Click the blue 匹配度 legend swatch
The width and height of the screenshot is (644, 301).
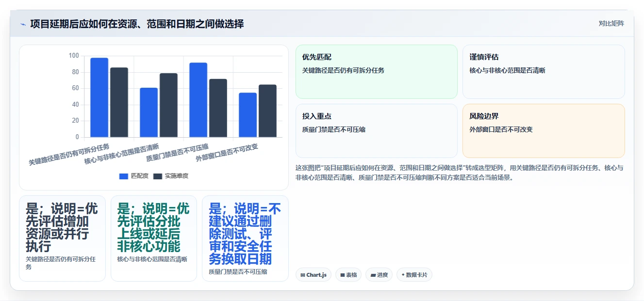[x=123, y=176]
